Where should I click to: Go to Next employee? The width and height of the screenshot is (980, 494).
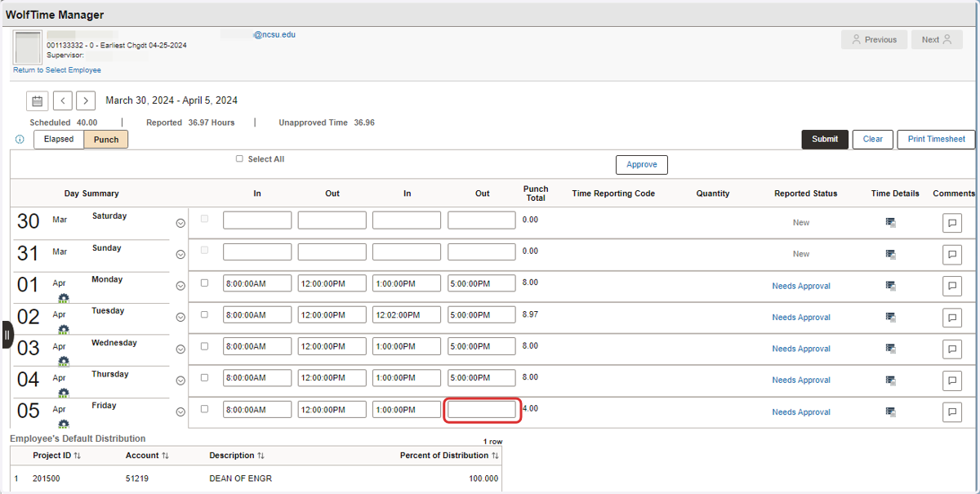pyautogui.click(x=937, y=39)
